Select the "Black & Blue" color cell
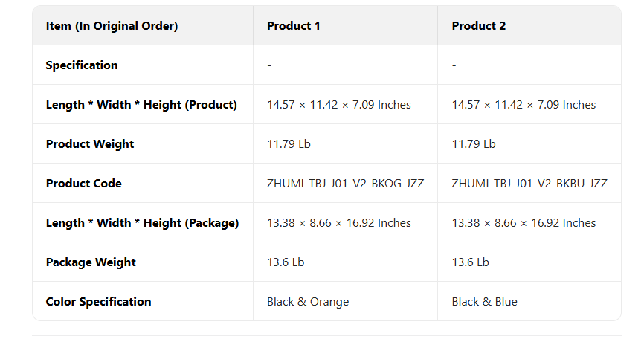The width and height of the screenshot is (644, 339). [484, 302]
